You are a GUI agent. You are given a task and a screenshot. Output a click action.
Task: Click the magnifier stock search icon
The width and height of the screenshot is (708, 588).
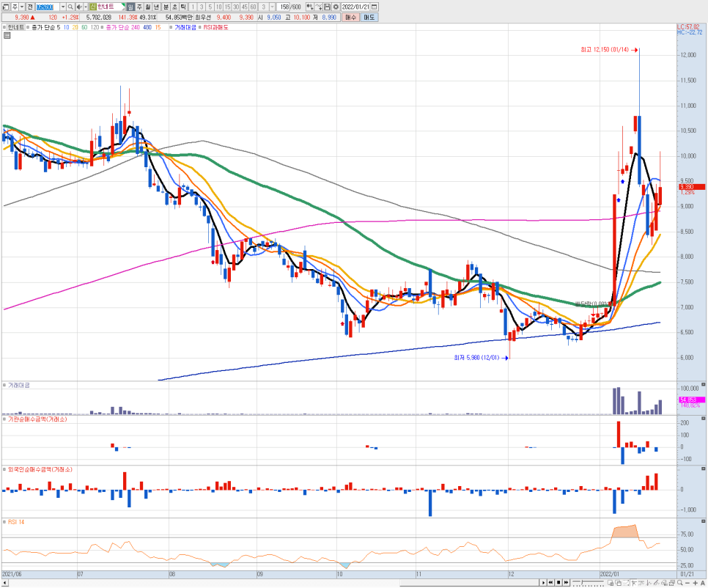70,7
